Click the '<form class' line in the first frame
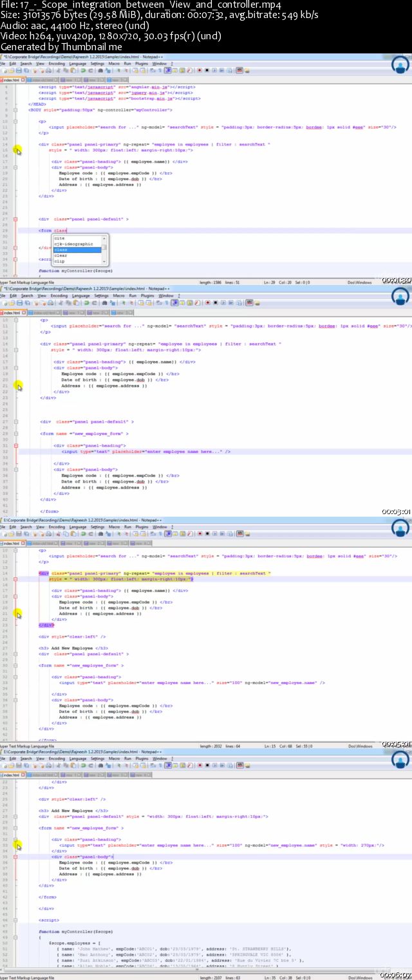This screenshot has height=980, width=412. pyautogui.click(x=53, y=230)
